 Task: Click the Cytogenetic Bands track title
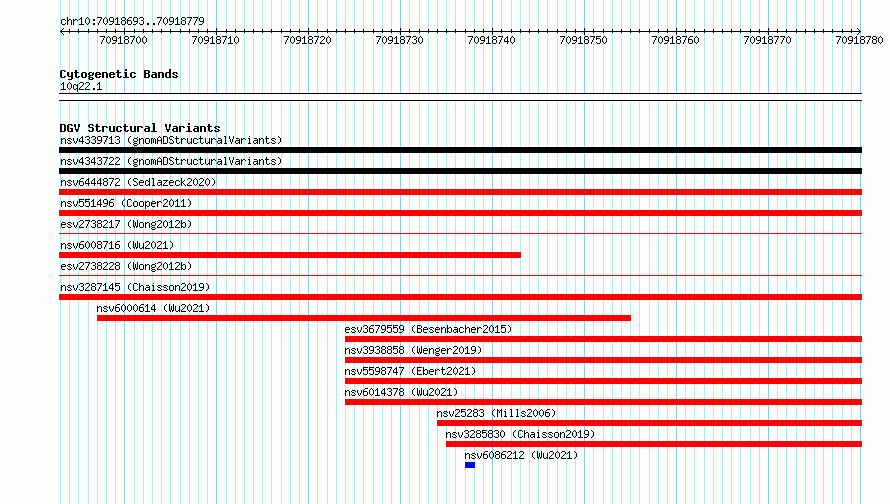point(119,74)
